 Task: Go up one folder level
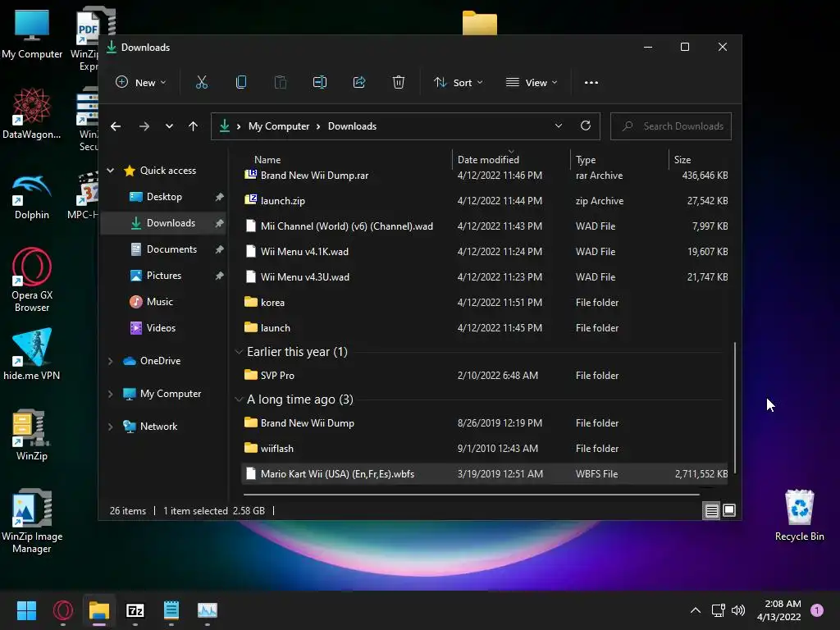point(193,126)
